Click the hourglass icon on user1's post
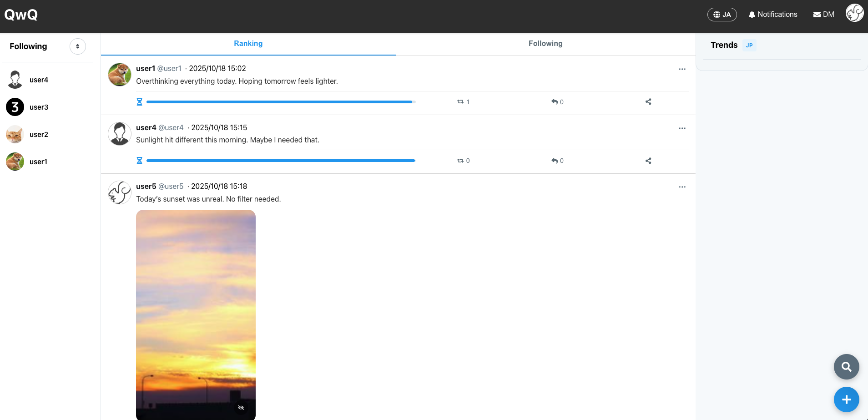This screenshot has height=420, width=868. 140,102
